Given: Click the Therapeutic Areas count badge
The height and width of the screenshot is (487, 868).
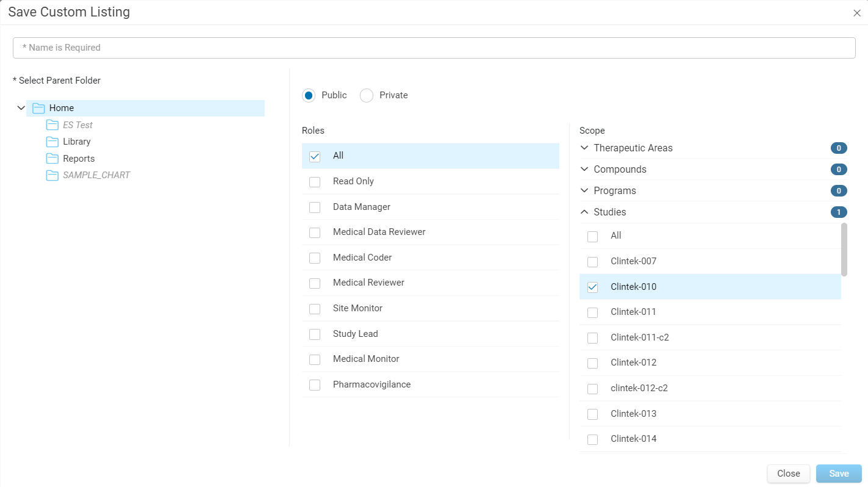Looking at the screenshot, I should click(x=839, y=148).
